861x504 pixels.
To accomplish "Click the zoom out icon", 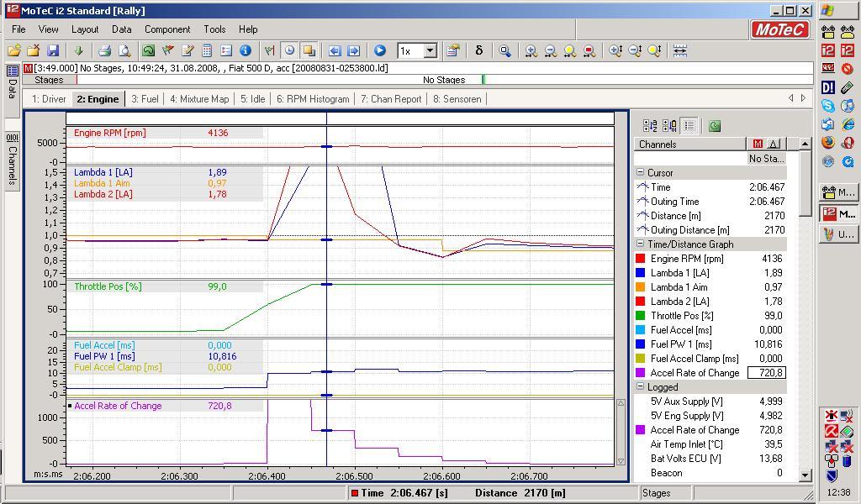I will click(x=550, y=51).
